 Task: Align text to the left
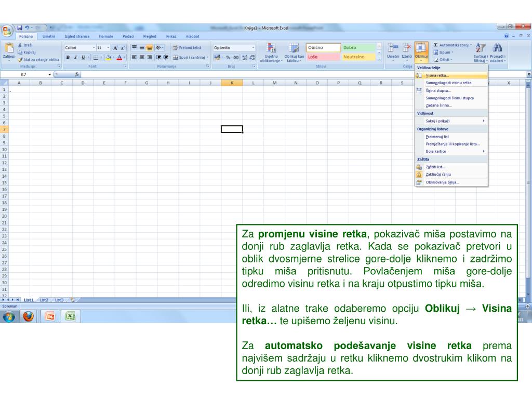click(135, 57)
